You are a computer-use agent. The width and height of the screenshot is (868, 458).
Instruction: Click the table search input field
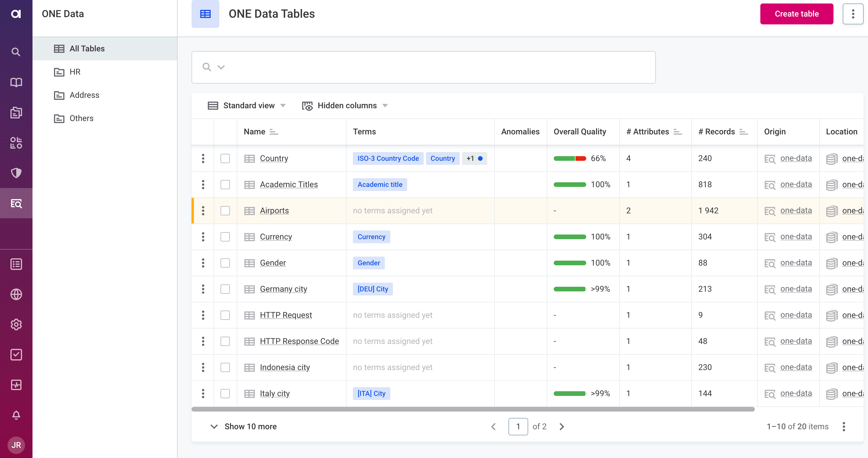coord(438,67)
